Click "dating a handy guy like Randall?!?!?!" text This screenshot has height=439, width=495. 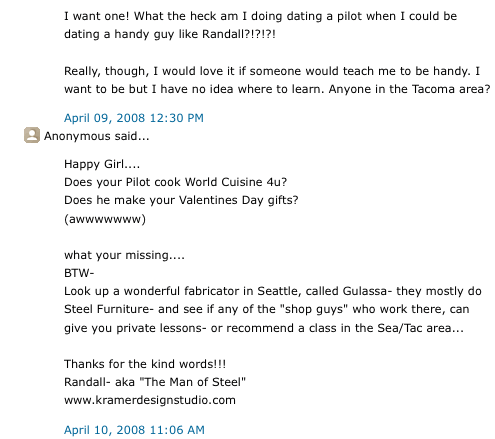(170, 34)
